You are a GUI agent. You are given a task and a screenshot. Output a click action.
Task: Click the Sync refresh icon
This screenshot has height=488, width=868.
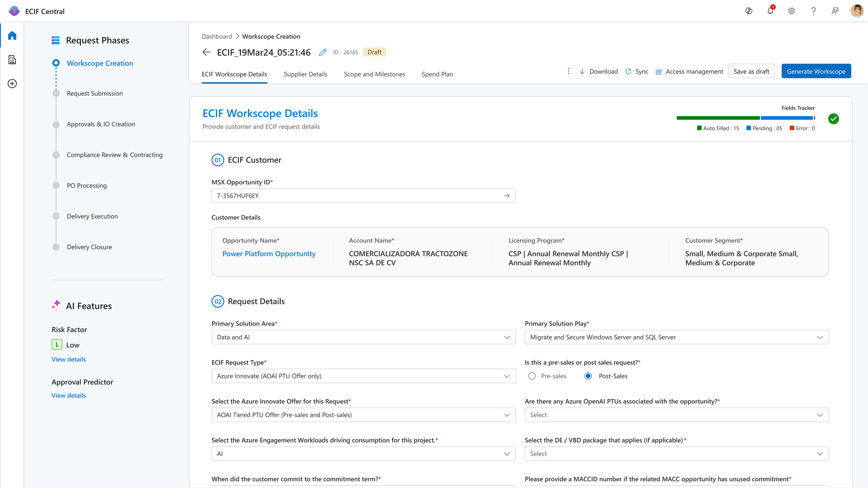click(x=628, y=71)
